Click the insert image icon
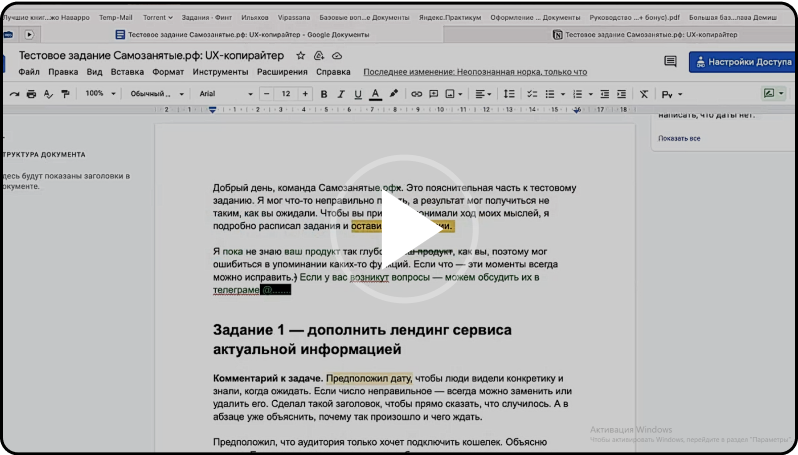Screen dimensions: 798x455 [450, 94]
